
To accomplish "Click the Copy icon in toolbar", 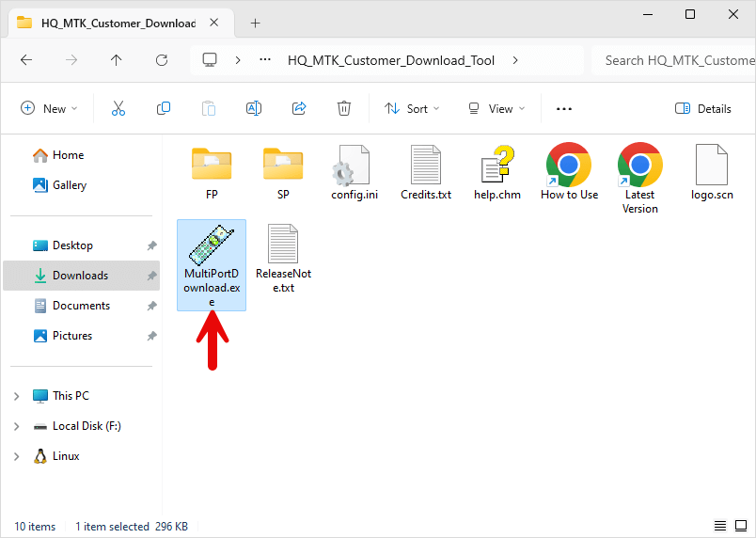I will 164,108.
